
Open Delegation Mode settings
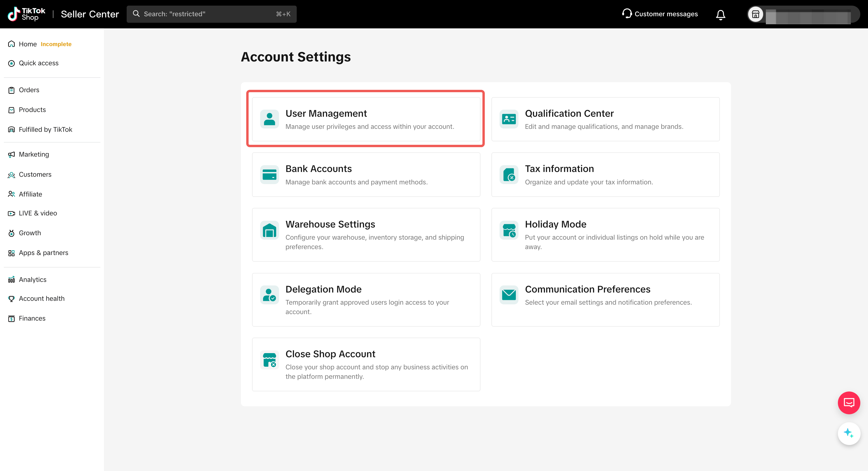click(x=366, y=299)
